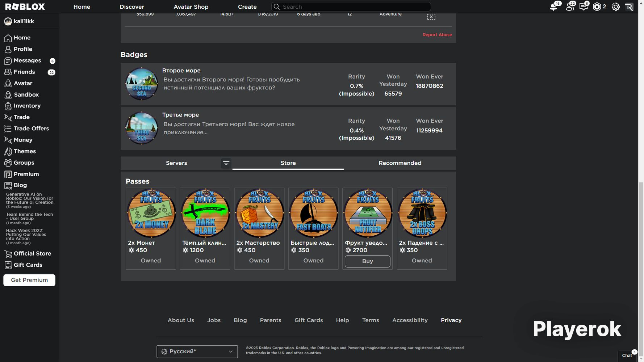The image size is (644, 362).
Task: Click the Friends sidebar icon
Action: point(8,72)
